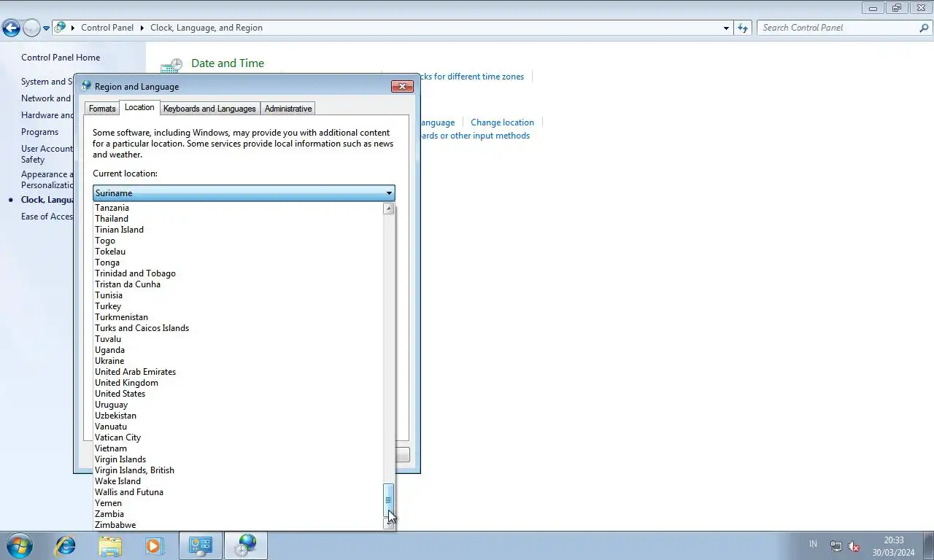Open Date and Time heading link
Image resolution: width=934 pixels, height=560 pixels.
click(228, 63)
